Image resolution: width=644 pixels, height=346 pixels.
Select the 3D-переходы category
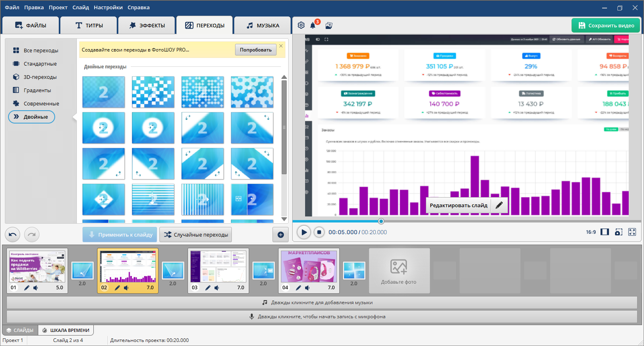(40, 77)
